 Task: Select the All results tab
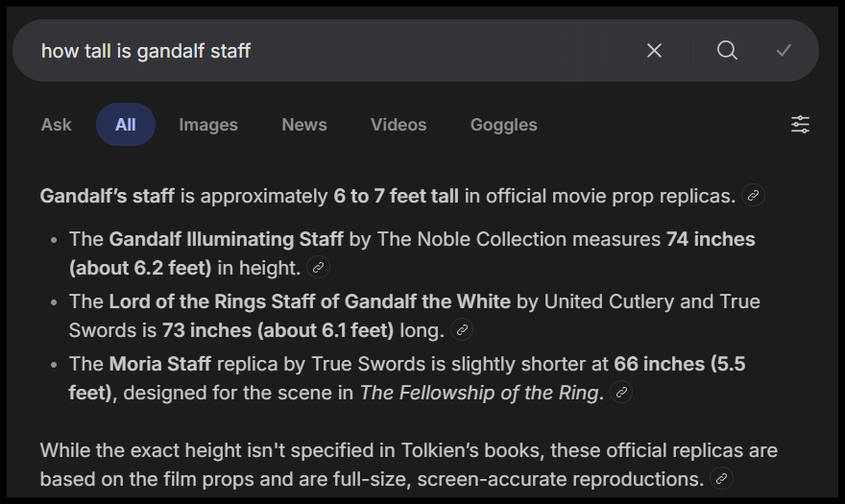(126, 125)
